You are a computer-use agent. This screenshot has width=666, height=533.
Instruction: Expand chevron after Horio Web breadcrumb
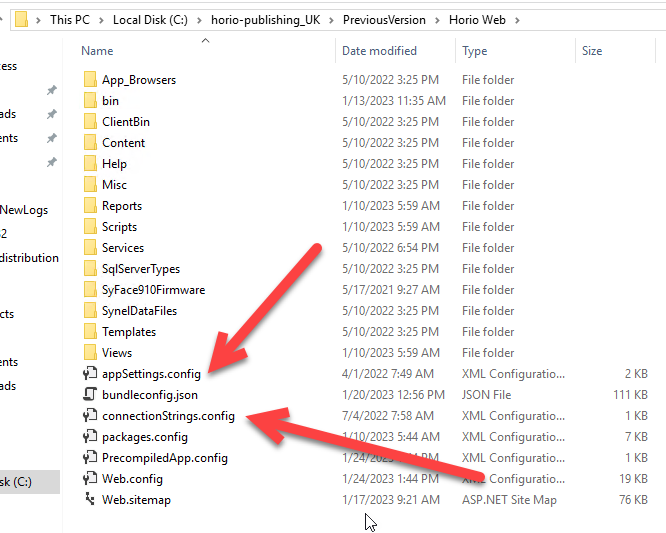[517, 20]
